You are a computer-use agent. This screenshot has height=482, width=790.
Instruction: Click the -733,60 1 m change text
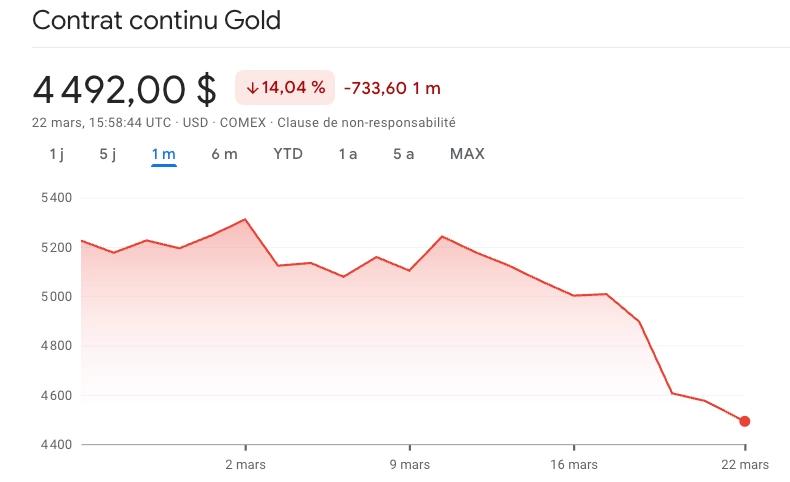tap(392, 88)
